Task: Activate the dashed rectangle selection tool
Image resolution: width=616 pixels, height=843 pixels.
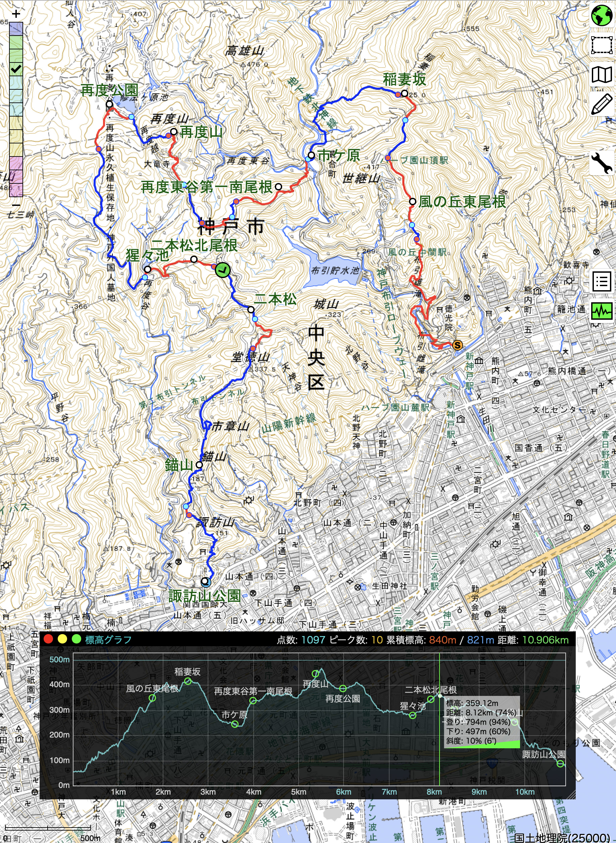Action: click(602, 45)
